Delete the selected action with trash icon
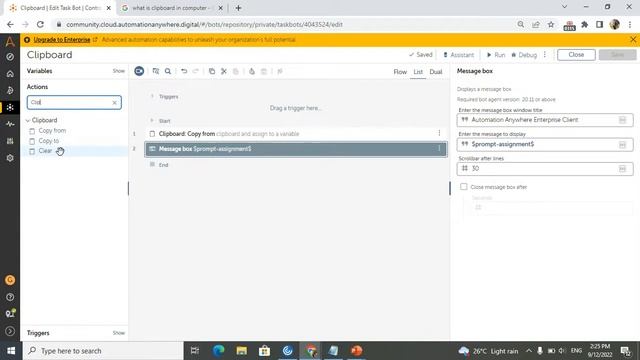This screenshot has width=640, height=360. (264, 71)
